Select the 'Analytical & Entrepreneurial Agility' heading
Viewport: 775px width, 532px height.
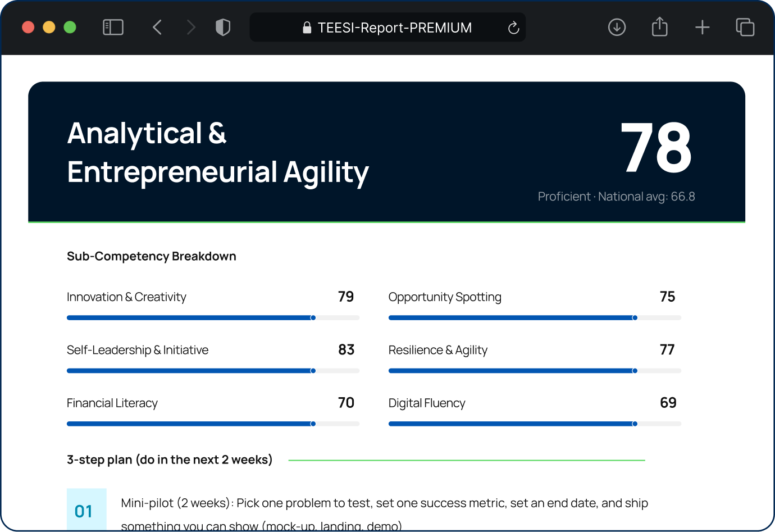pyautogui.click(x=218, y=153)
